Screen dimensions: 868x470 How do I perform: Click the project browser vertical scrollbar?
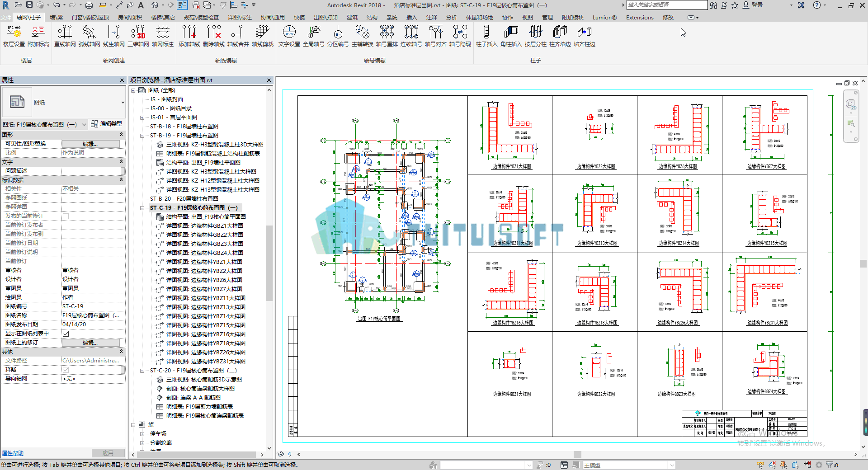point(269,262)
